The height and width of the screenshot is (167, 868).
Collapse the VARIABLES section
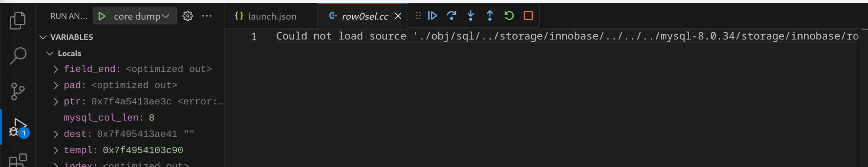[x=43, y=37]
